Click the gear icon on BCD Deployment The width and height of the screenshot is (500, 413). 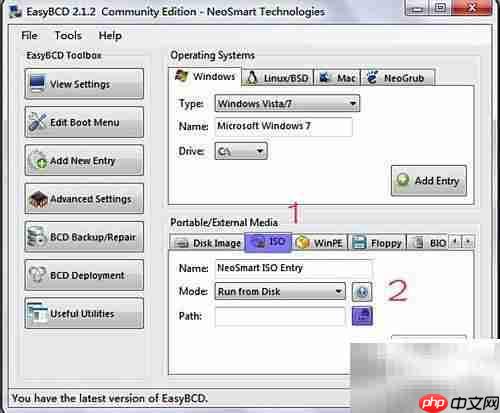(36, 275)
